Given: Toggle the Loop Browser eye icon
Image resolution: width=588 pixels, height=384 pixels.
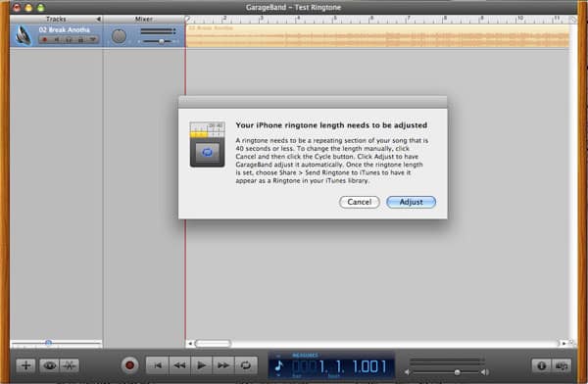Looking at the screenshot, I should (x=50, y=365).
